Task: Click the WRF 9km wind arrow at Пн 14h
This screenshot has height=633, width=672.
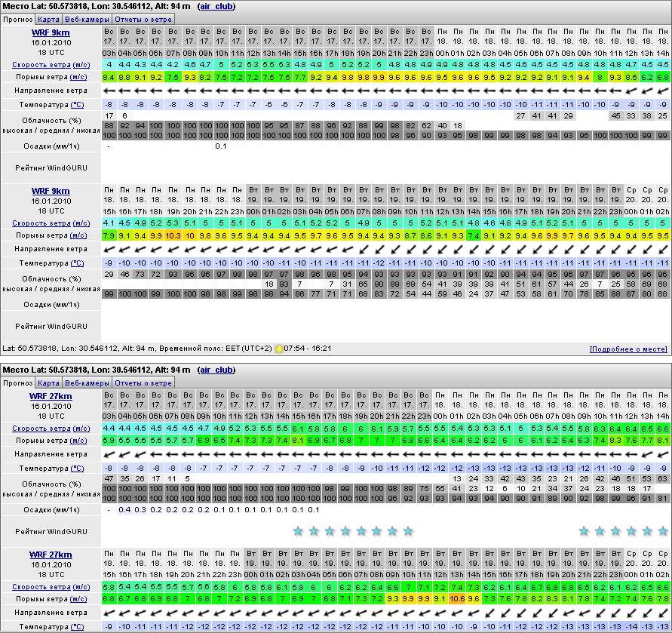Action: [662, 91]
